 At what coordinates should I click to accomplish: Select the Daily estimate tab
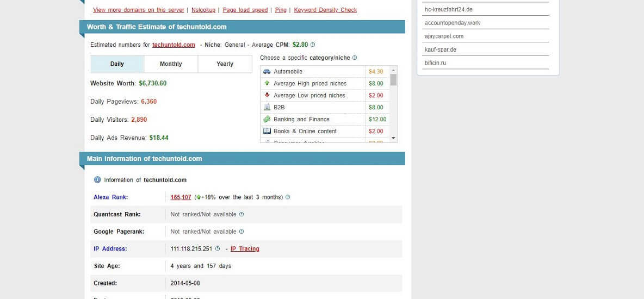[117, 64]
